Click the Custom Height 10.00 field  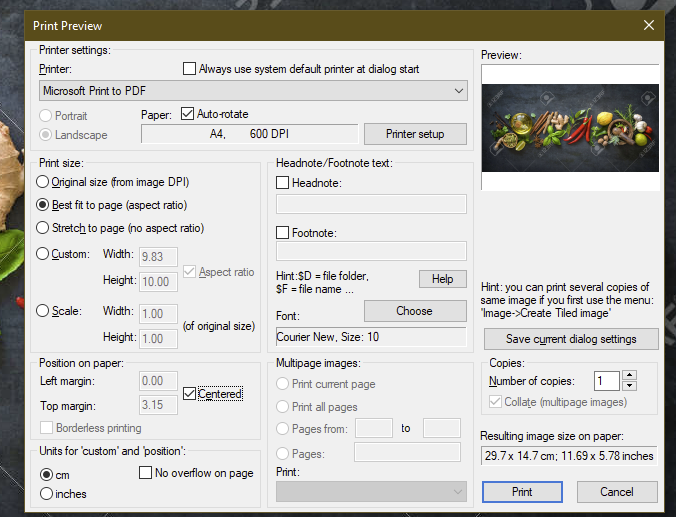pyautogui.click(x=158, y=282)
